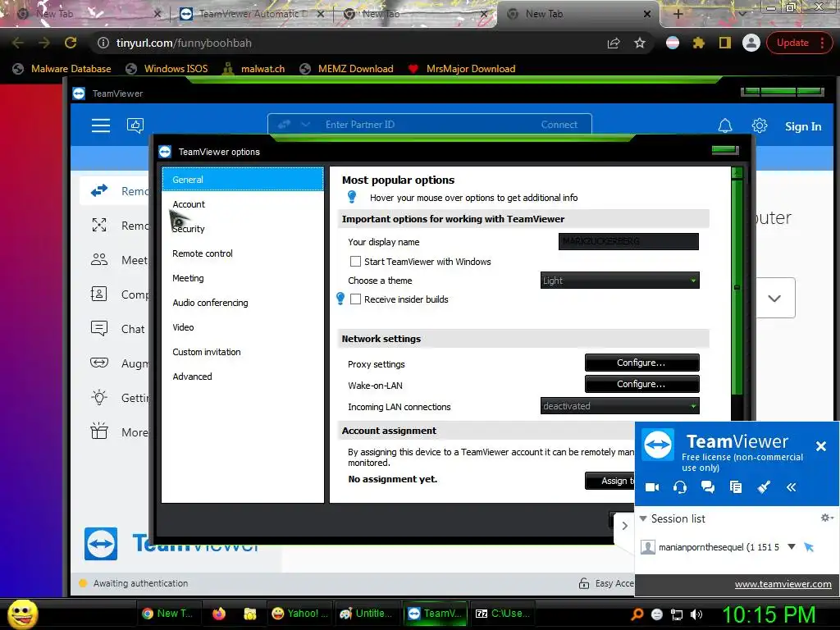This screenshot has width=840, height=630.
Task: Switch to TeamViewer Automatic browser tab
Action: pyautogui.click(x=253, y=14)
